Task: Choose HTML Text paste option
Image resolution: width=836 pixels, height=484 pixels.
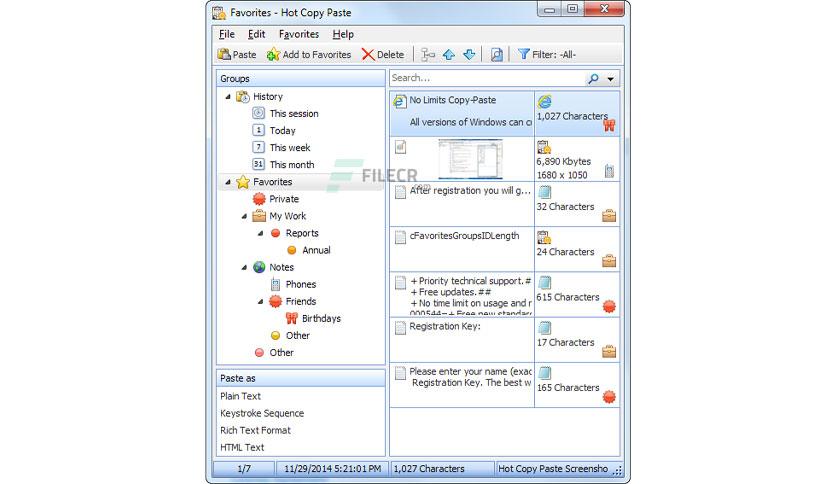Action: [242, 447]
